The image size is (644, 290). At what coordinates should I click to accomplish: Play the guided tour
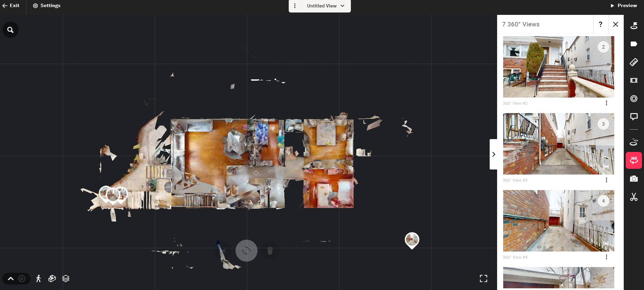[22, 279]
